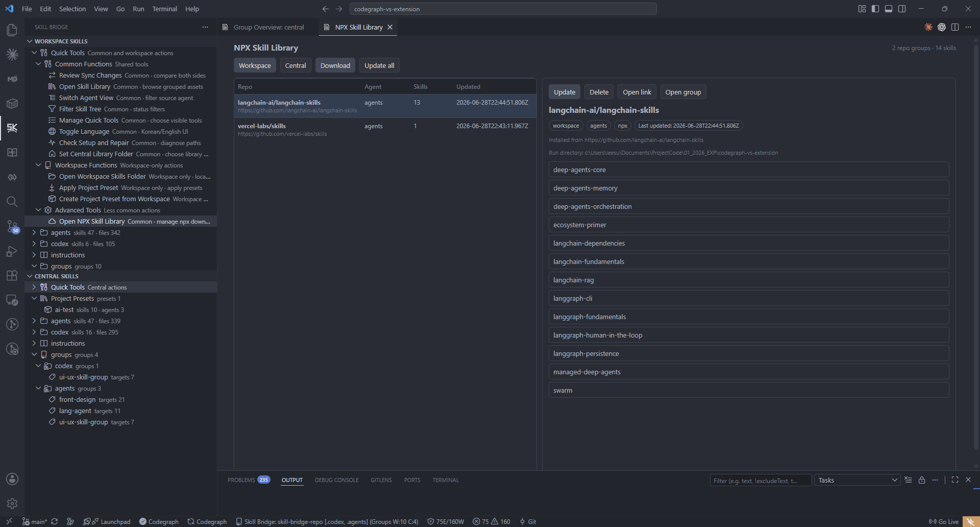This screenshot has height=527, width=980.
Task: Click the ChatGPT icon in editor toolbar
Action: coord(942,27)
